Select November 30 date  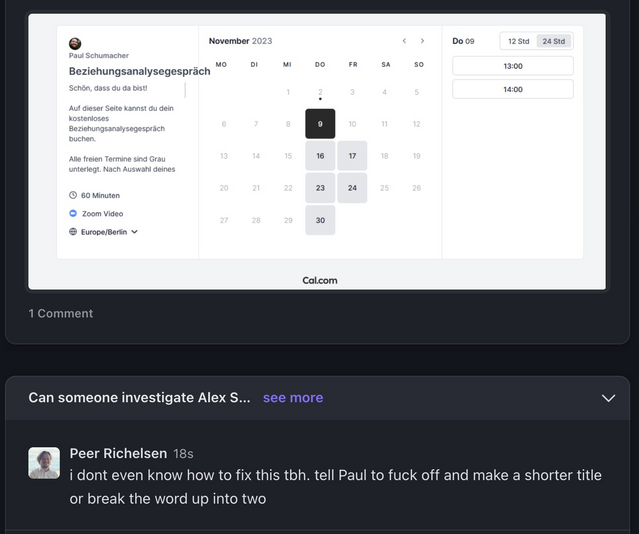click(x=320, y=220)
